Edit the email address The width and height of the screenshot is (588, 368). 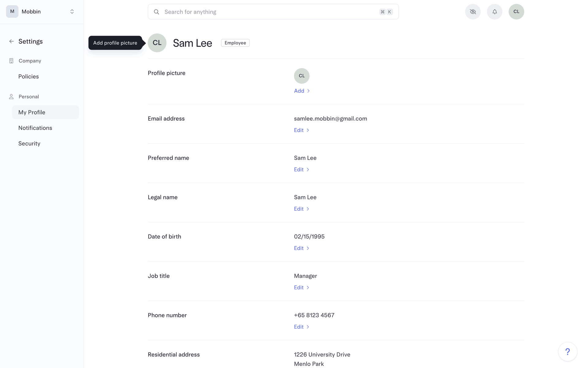302,130
